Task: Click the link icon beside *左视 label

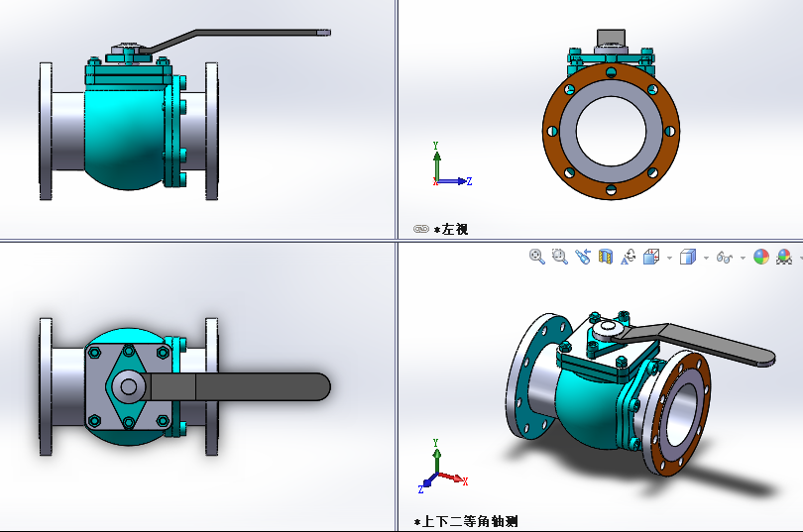Action: pos(421,229)
